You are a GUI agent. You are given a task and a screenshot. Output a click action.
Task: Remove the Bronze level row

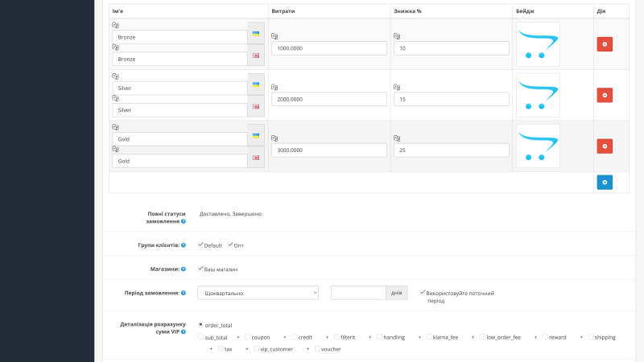605,44
